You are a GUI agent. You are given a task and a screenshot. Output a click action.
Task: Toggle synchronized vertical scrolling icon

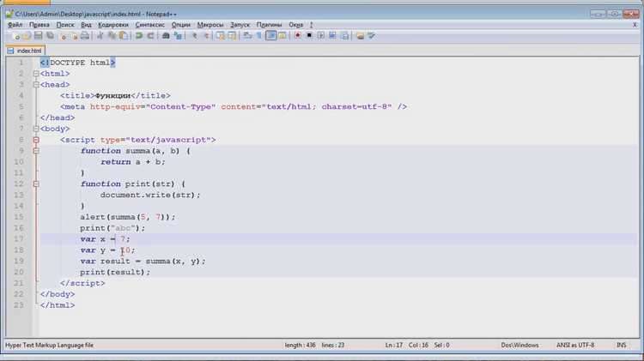(220, 36)
